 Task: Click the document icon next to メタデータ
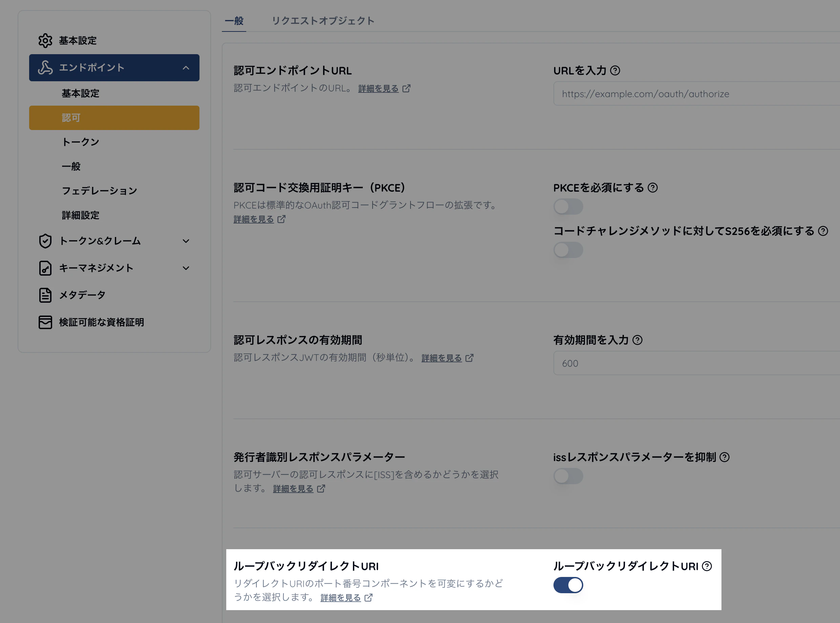(45, 295)
